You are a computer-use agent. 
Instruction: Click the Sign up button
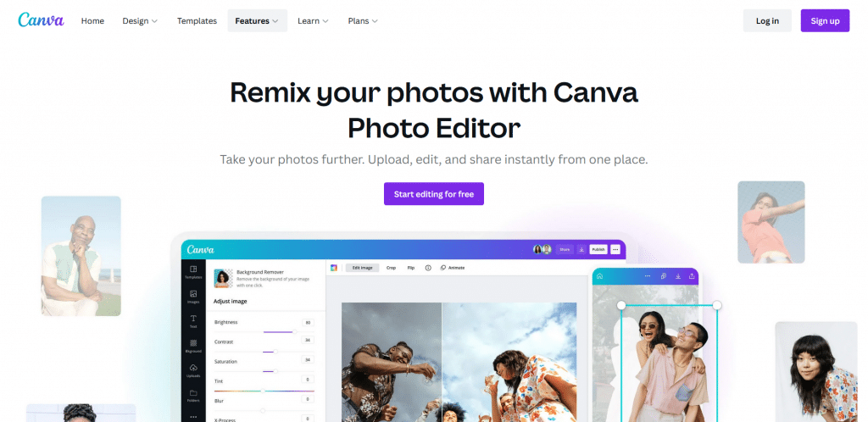(x=825, y=21)
